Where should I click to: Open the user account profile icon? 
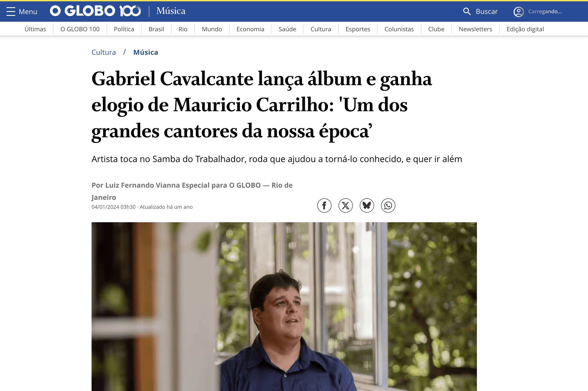coord(519,12)
